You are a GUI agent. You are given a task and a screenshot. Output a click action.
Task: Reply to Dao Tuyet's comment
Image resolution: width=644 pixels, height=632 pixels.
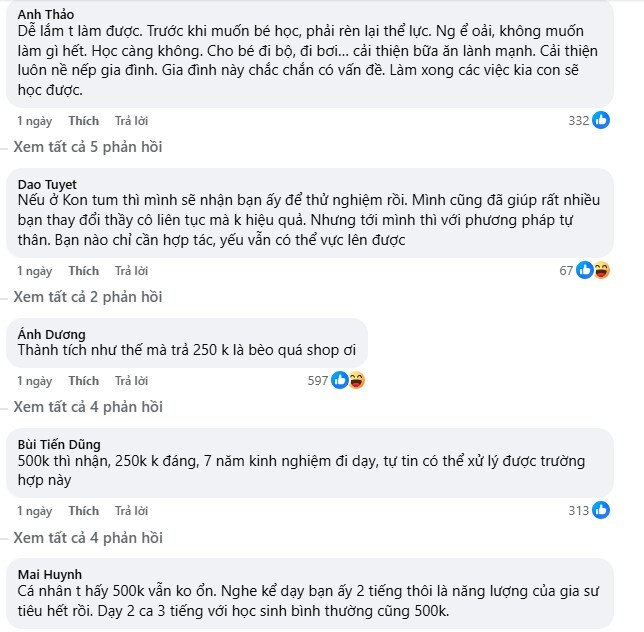[131, 271]
